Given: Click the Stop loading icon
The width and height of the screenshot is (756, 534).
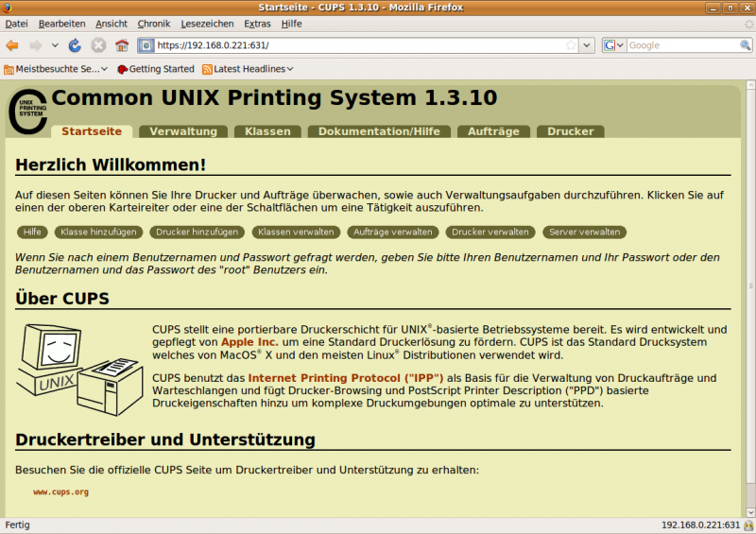Looking at the screenshot, I should [x=98, y=45].
